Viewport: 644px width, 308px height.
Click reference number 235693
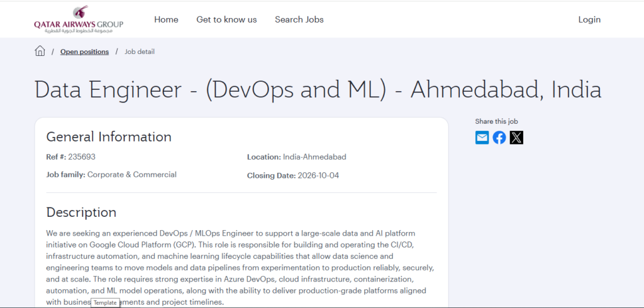(x=82, y=157)
